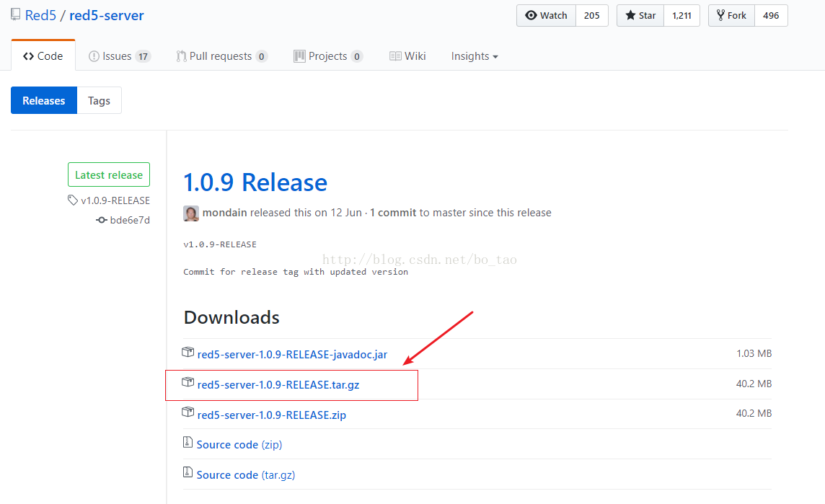Open the Projects tab
The height and width of the screenshot is (504, 825).
coord(328,56)
